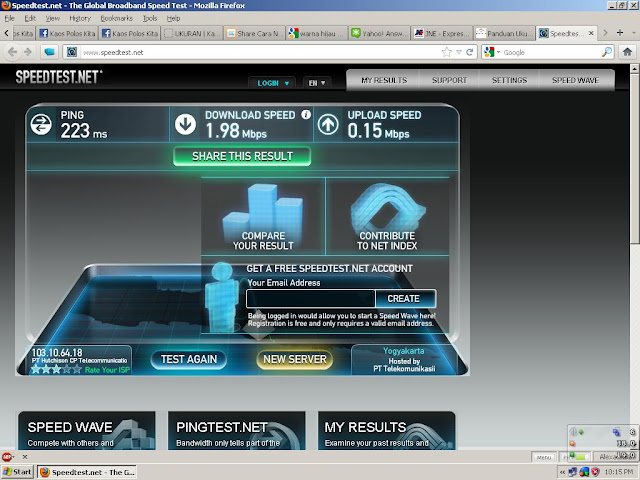Click the blue chat toolbar icon
The height and width of the screenshot is (480, 640).
50,52
